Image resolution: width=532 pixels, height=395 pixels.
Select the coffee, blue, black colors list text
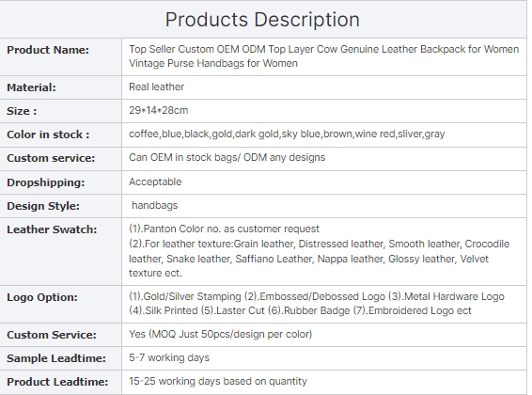click(x=287, y=134)
